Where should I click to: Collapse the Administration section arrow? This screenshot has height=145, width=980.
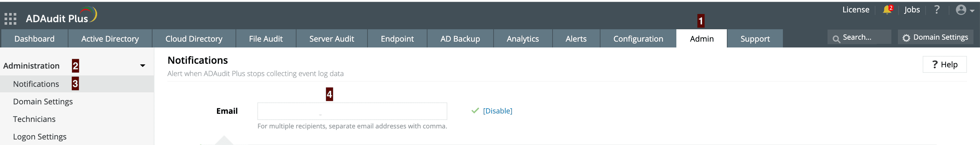(x=143, y=66)
